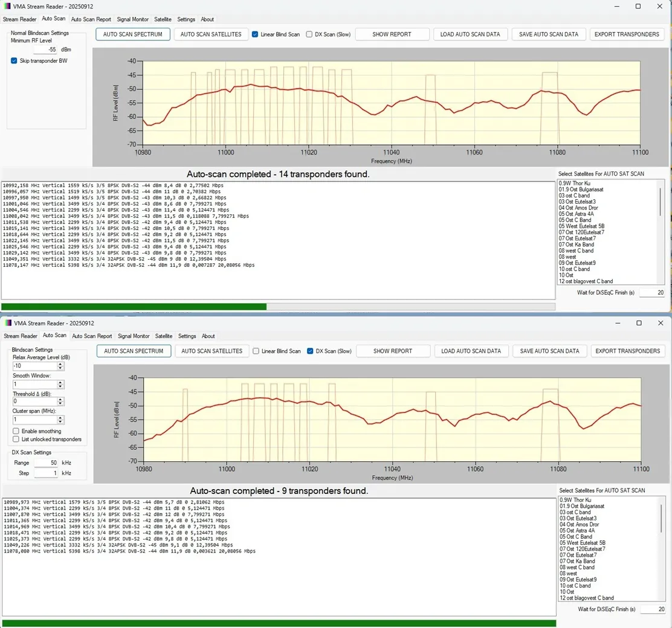The image size is (672, 628).
Task: Switch to Auto Scan Report tab in top window
Action: point(91,19)
